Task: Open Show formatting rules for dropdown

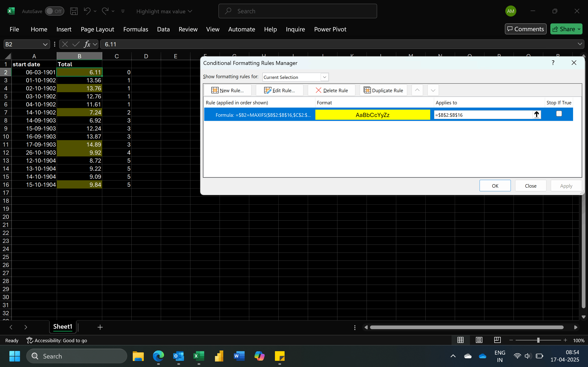Action: 324,77
